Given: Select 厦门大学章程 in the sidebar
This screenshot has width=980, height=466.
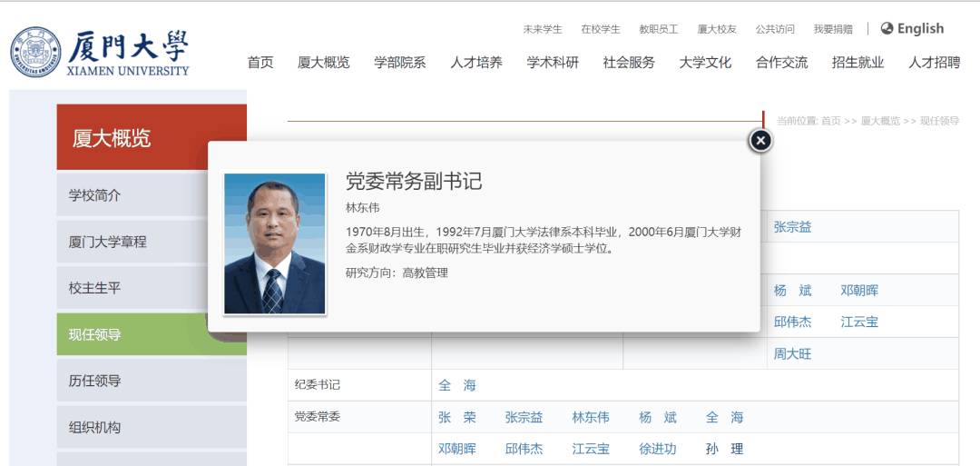Looking at the screenshot, I should pos(108,242).
